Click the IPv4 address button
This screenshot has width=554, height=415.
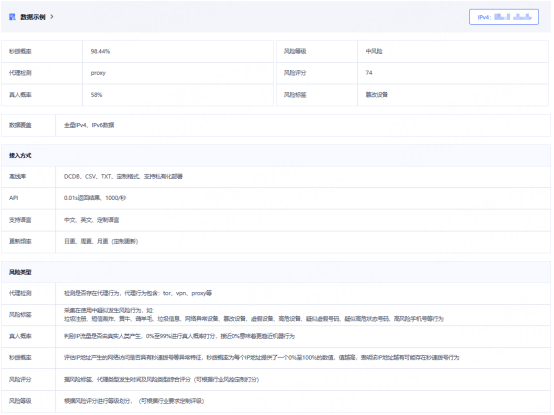click(x=503, y=17)
